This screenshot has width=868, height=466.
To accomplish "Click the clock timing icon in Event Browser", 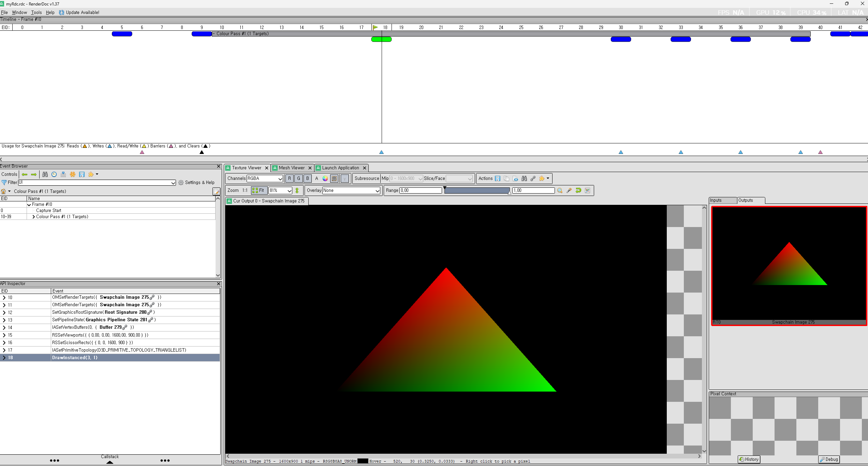I will [54, 174].
